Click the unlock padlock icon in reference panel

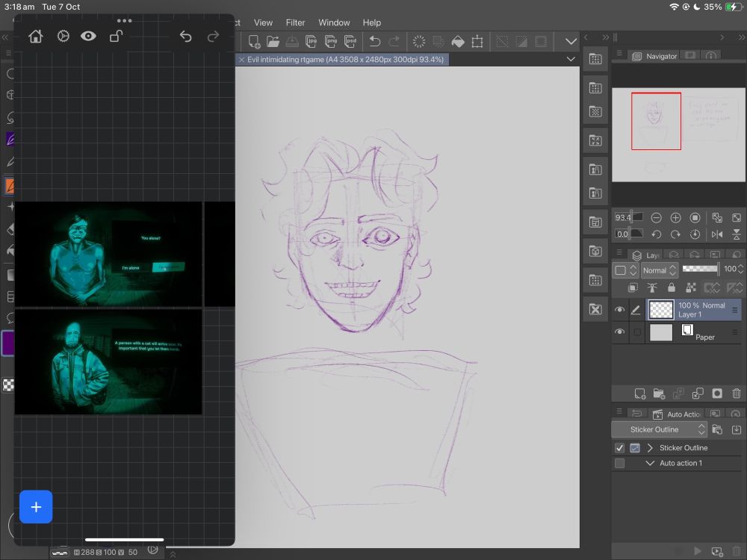click(116, 37)
